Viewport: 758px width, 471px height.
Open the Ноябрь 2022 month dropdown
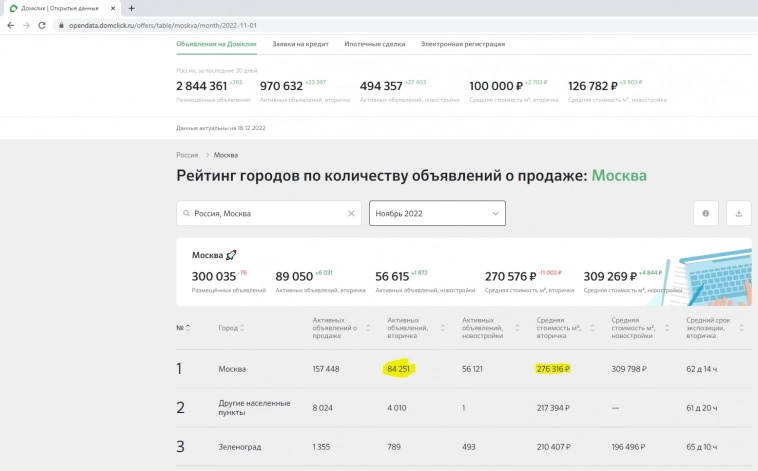pos(437,213)
